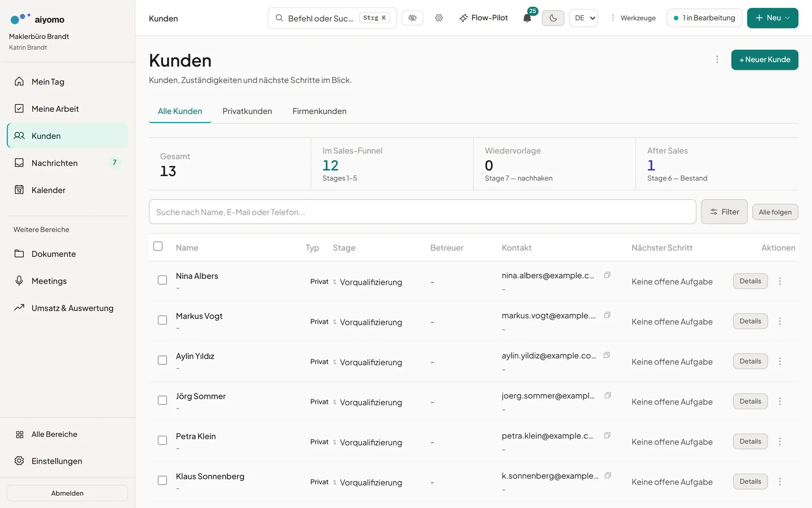The height and width of the screenshot is (508, 812).
Task: Click the Im Sales-Funnel 12 stat card
Action: point(392,164)
